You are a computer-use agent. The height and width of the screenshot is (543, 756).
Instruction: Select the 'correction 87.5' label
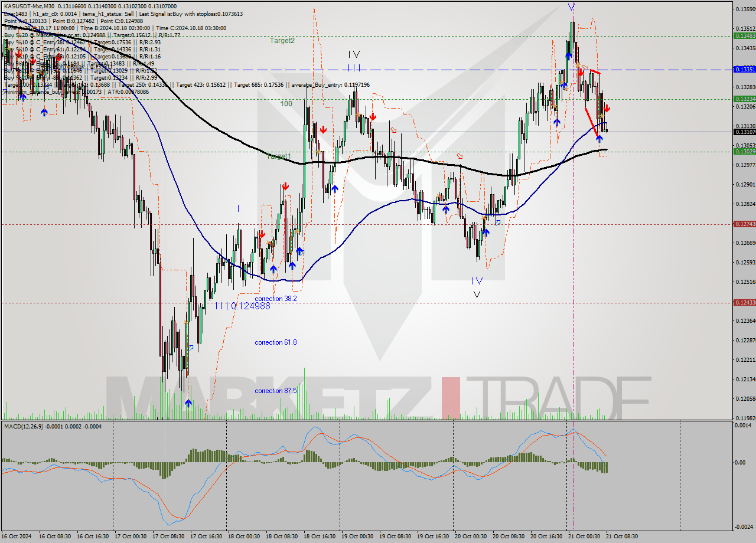[x=276, y=391]
